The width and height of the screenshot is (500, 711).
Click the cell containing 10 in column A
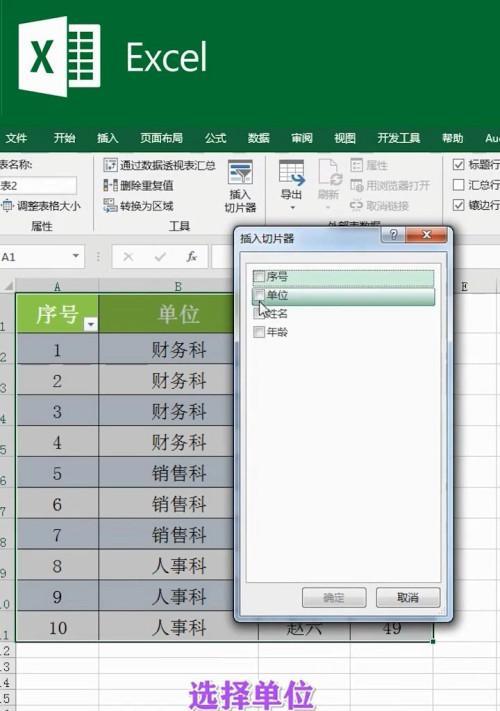(57, 627)
